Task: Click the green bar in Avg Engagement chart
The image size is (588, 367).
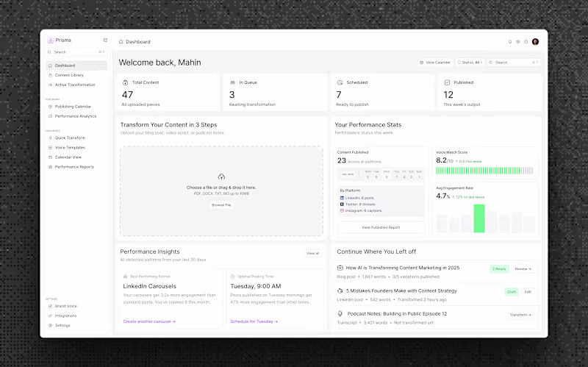Action: pos(479,218)
